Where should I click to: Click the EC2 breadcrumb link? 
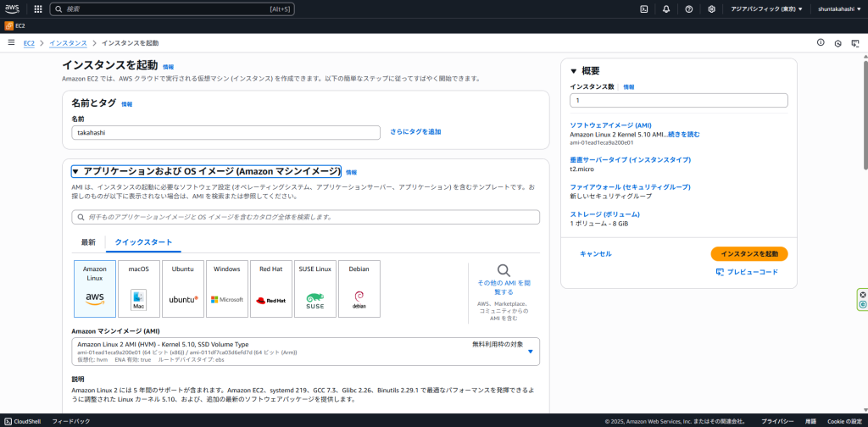coord(29,43)
